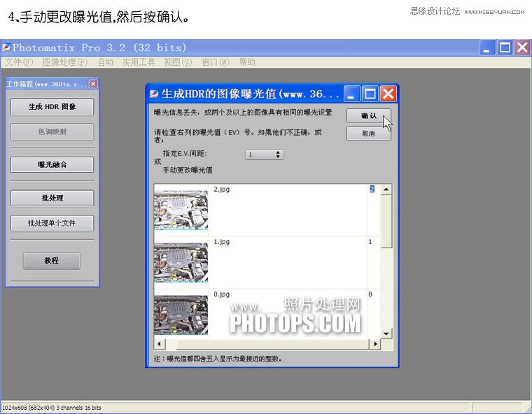Click the 色调映射 button
This screenshot has width=532, height=414.
pyautogui.click(x=52, y=131)
